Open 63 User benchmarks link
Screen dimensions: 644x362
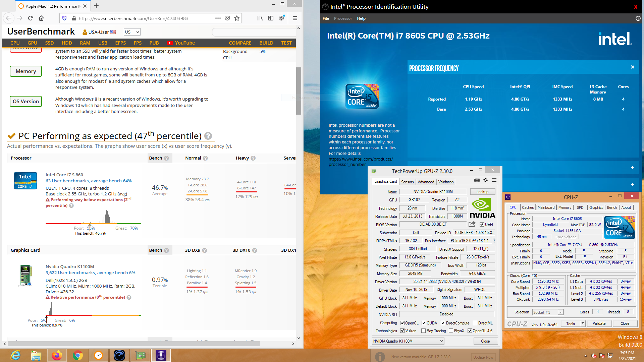[x=89, y=181]
